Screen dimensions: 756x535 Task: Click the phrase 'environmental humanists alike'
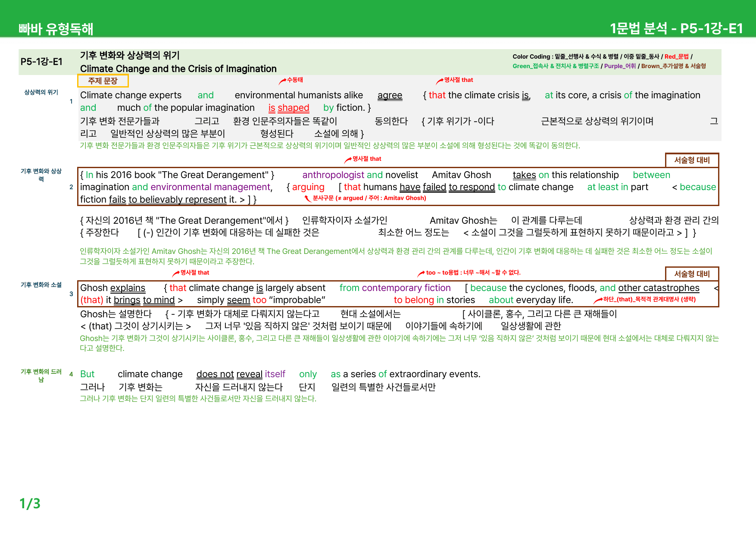[299, 95]
